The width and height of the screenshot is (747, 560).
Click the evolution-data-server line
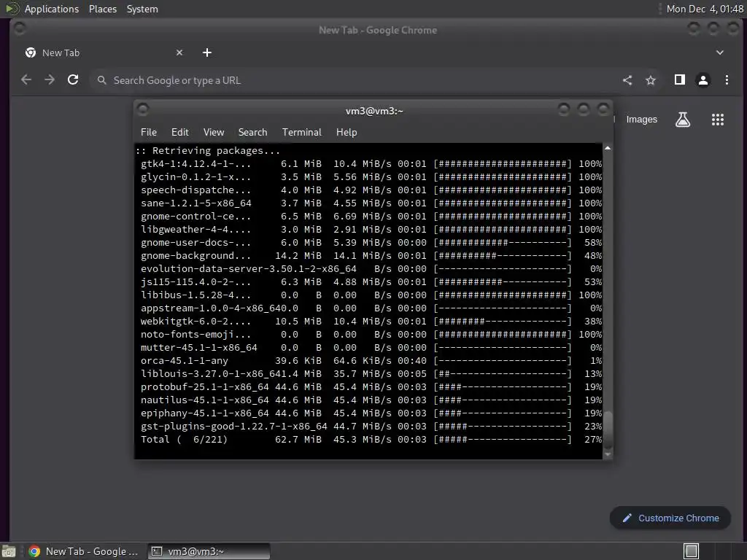click(x=371, y=269)
